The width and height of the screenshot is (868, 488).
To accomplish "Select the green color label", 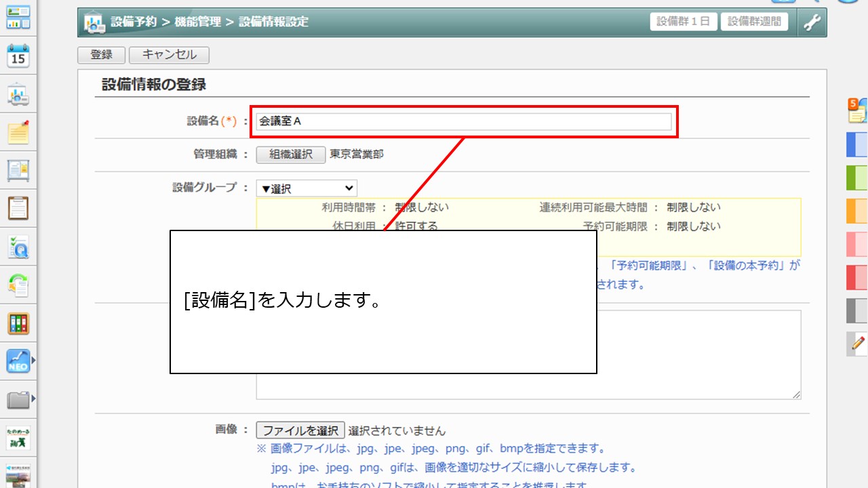I will coord(856,178).
